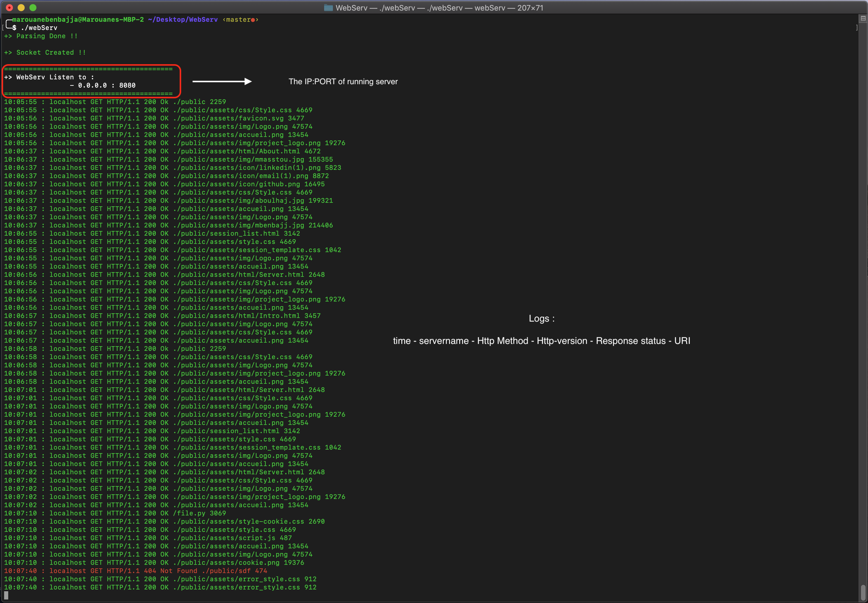The height and width of the screenshot is (603, 868).
Task: Click the red git-dirty dot after master
Action: pos(253,20)
